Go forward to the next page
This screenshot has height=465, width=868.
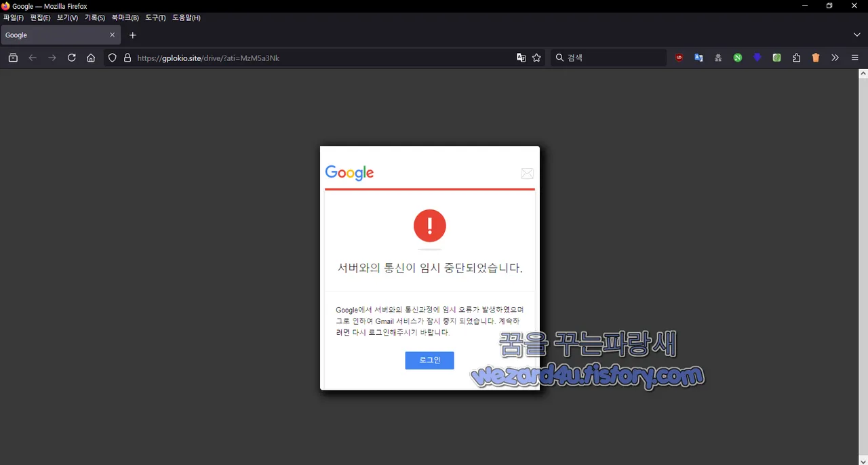tap(52, 58)
